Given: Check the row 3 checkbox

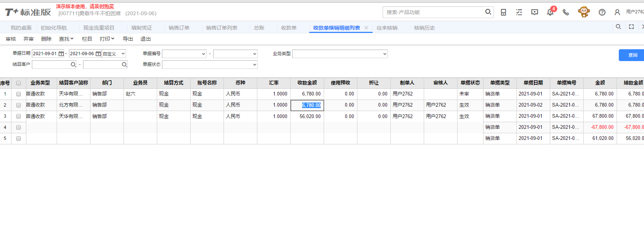Looking at the screenshot, I should 19,116.
